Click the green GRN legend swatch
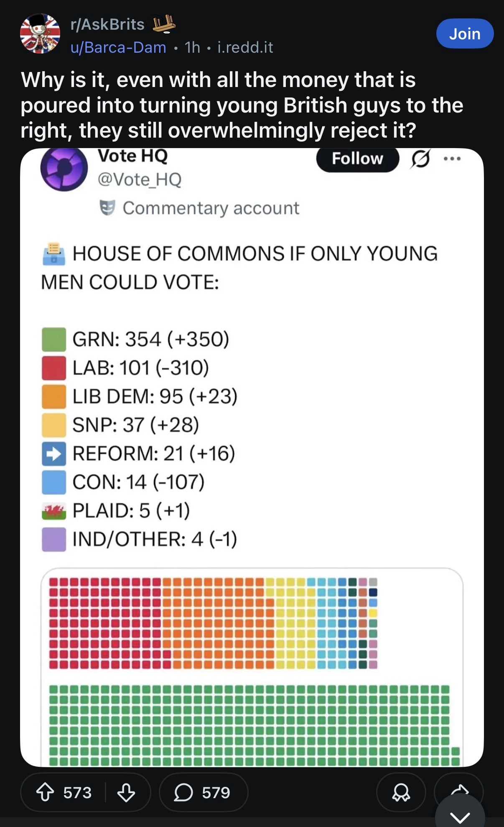Image resolution: width=504 pixels, height=827 pixels. click(54, 339)
